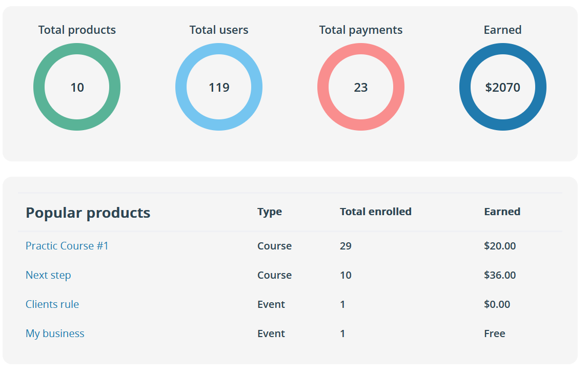This screenshot has height=375, width=588.
Task: Select the Type column header
Action: (x=269, y=212)
